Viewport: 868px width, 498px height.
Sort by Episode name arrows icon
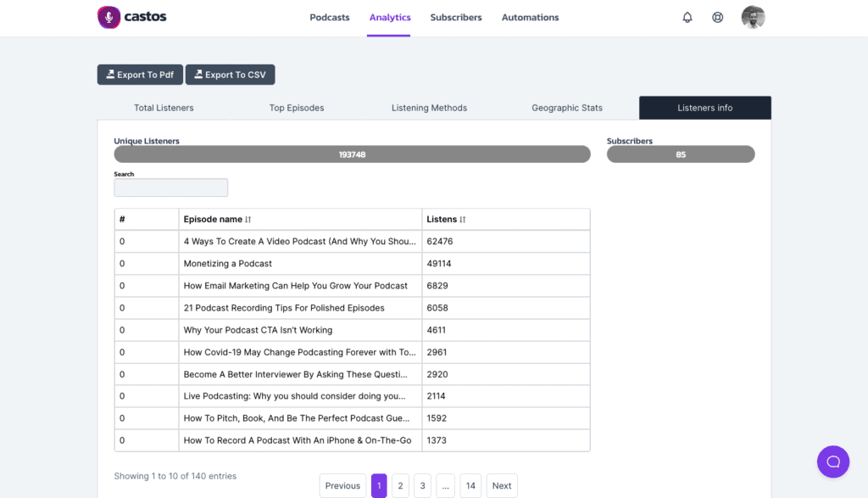[248, 220]
